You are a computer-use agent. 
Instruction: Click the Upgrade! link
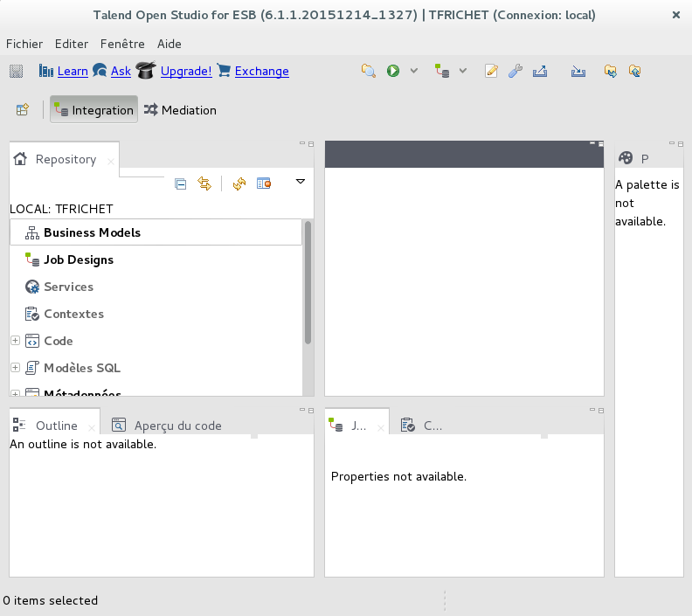coord(186,71)
